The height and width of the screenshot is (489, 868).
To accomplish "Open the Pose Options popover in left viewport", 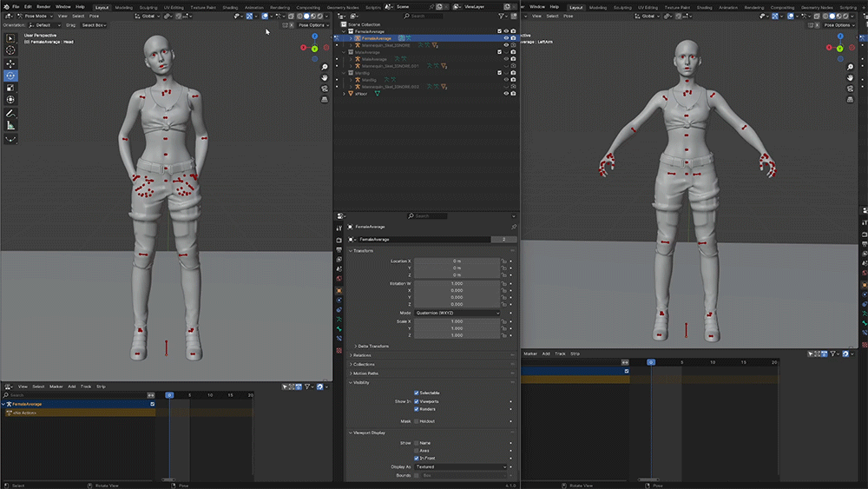I will coord(312,25).
